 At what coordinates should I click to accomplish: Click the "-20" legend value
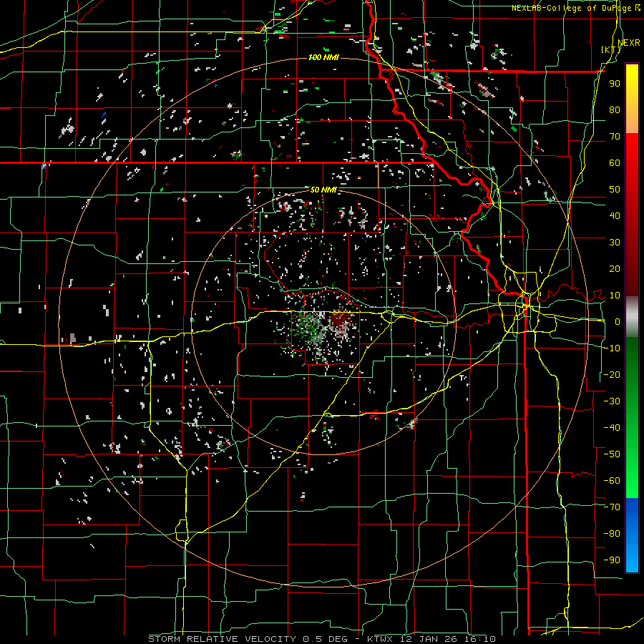point(612,374)
